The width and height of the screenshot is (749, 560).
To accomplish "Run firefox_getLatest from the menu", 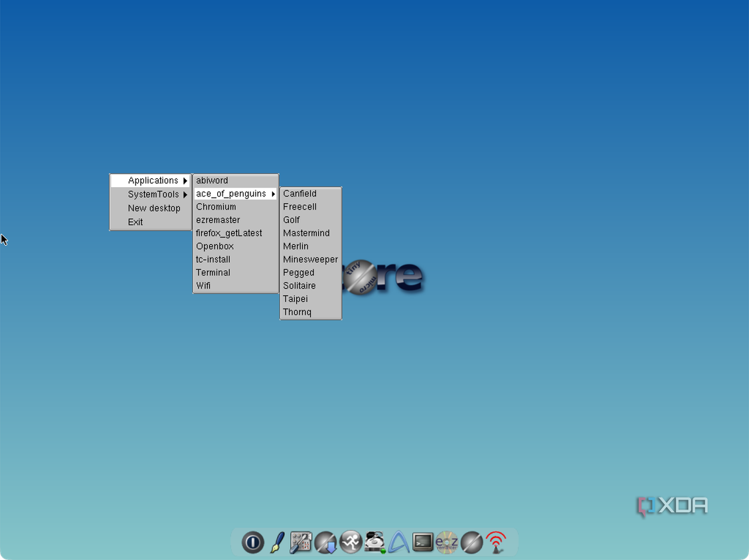I will point(236,233).
